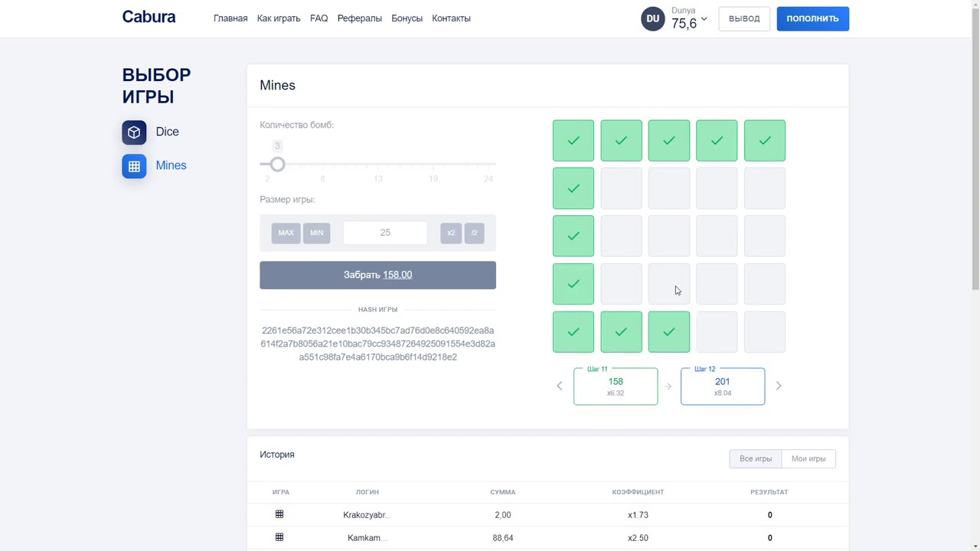Open unopened cell in row three, column three
This screenshot has height=551, width=980.
point(669,236)
